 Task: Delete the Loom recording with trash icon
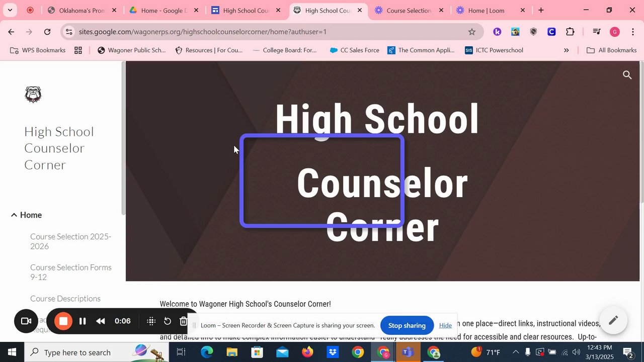[183, 321]
